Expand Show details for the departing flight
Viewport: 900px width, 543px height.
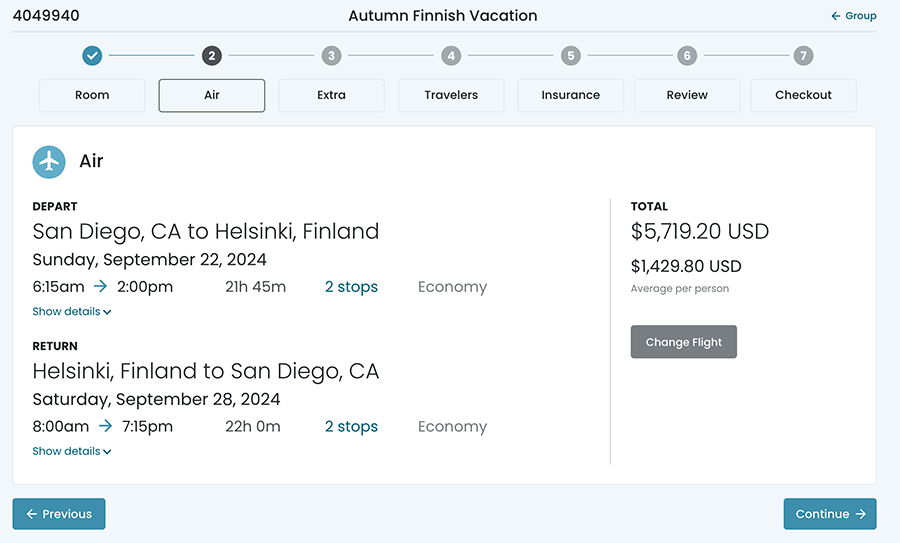(x=72, y=312)
